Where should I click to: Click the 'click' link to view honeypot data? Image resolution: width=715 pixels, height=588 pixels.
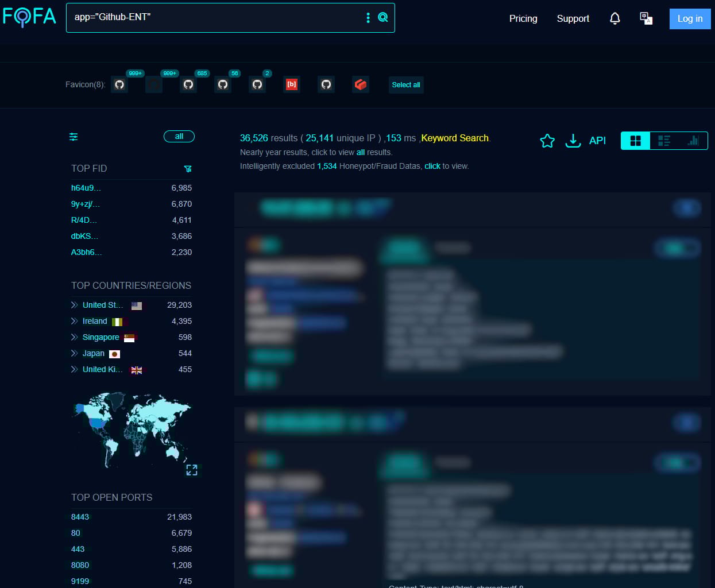(x=432, y=166)
